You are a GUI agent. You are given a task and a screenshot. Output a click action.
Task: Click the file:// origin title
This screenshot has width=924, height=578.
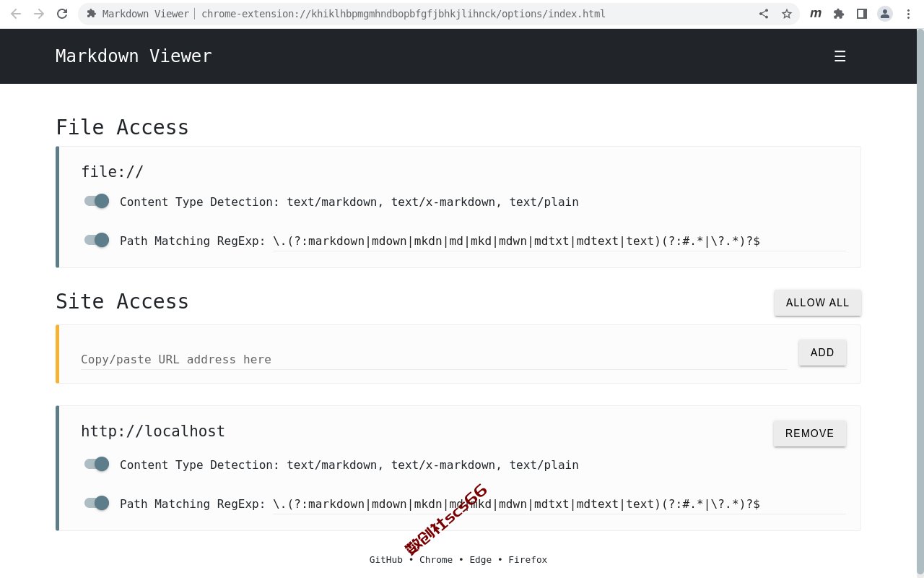point(112,172)
